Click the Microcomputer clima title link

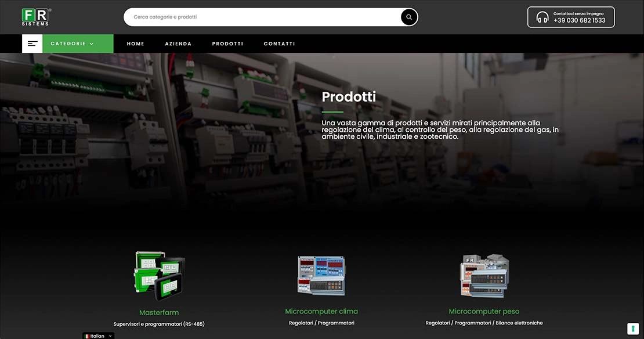tap(321, 312)
